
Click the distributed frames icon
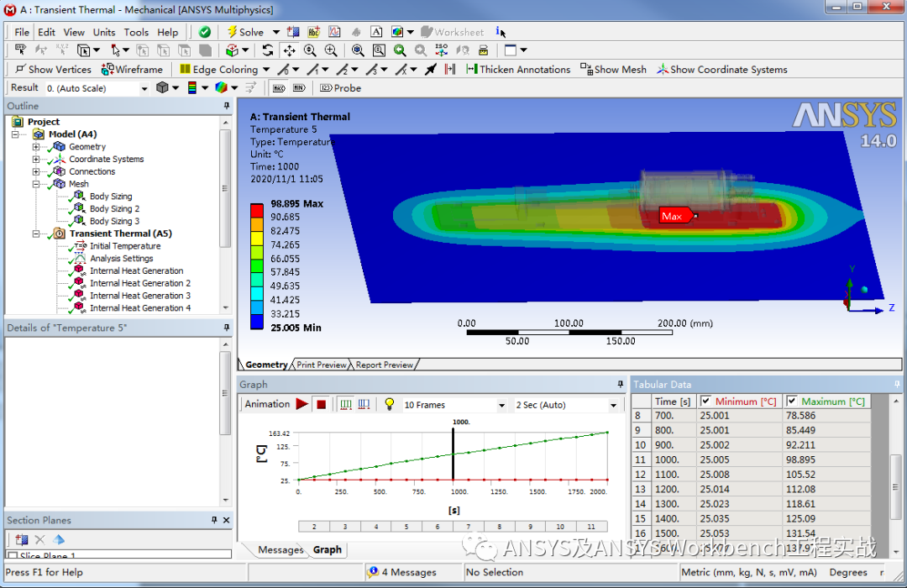pyautogui.click(x=345, y=405)
